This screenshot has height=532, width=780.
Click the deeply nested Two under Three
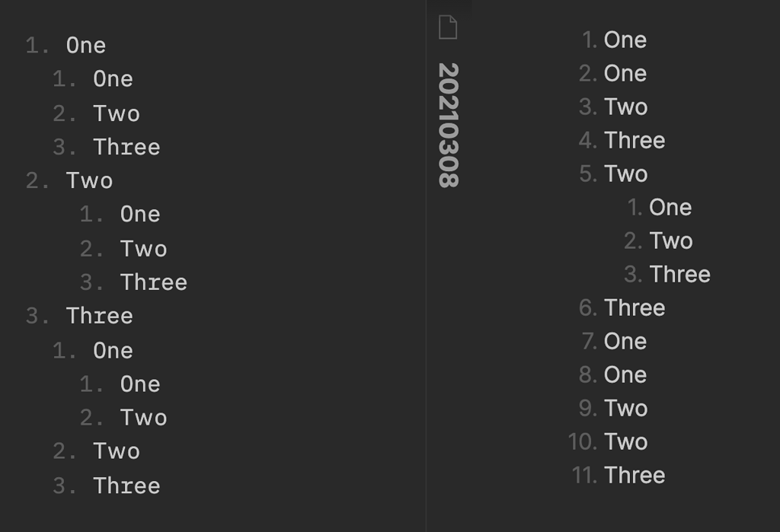(x=144, y=417)
